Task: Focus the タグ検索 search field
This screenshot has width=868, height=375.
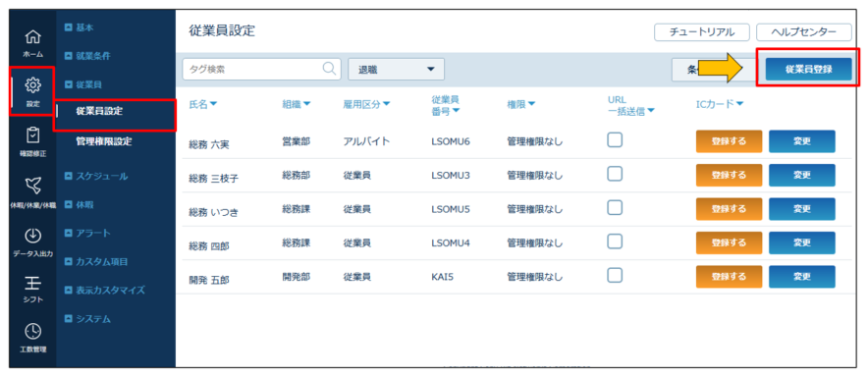Action: [x=261, y=69]
